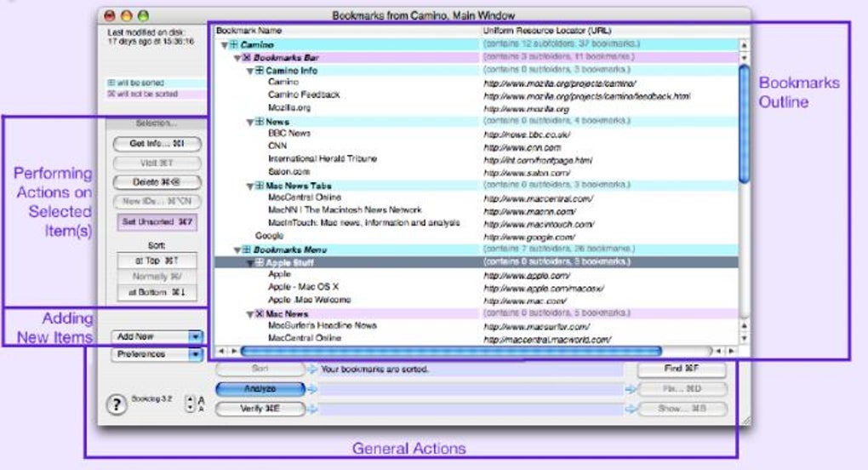
Task: Choose sort at Bottom option
Action: click(157, 292)
